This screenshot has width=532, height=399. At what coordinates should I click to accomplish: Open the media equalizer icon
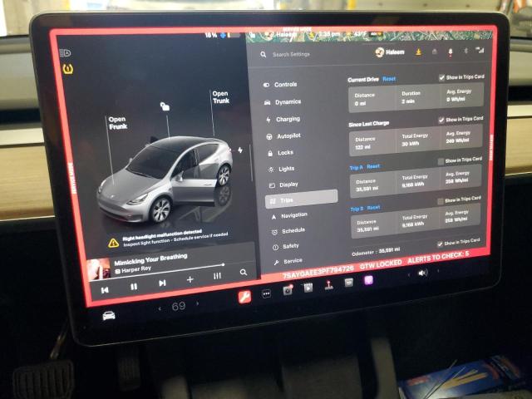coord(217,276)
